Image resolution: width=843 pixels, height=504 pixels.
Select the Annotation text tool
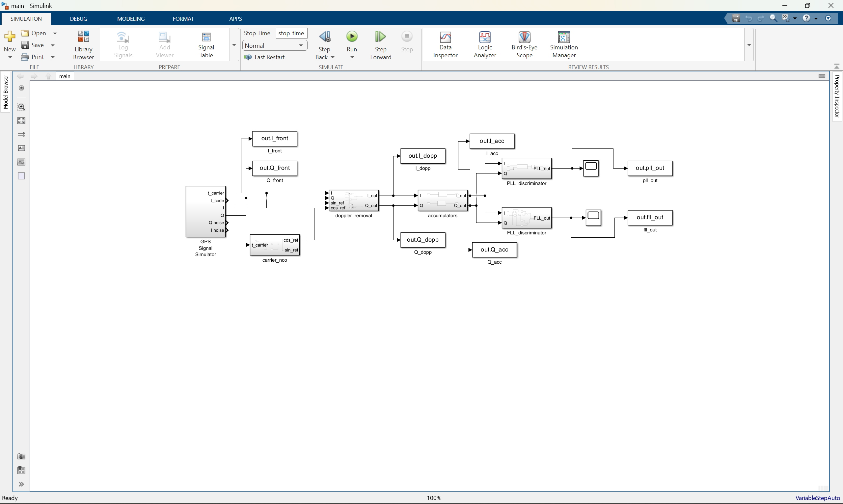pyautogui.click(x=21, y=148)
